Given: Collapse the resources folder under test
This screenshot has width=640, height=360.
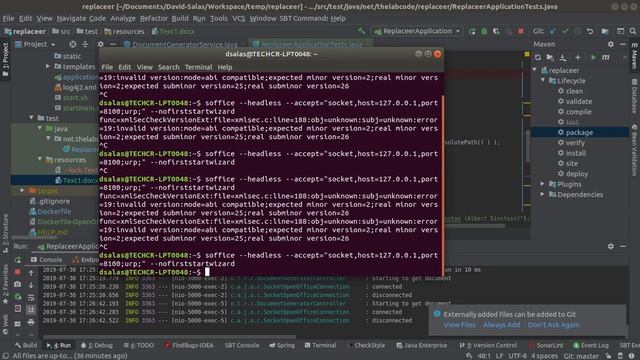Looking at the screenshot, I should pyautogui.click(x=40, y=159).
